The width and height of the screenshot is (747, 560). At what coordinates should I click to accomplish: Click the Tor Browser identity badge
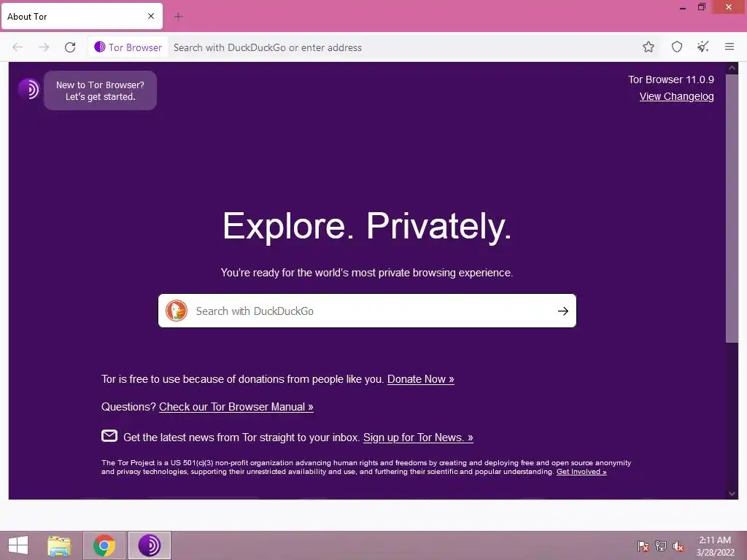[x=128, y=47]
